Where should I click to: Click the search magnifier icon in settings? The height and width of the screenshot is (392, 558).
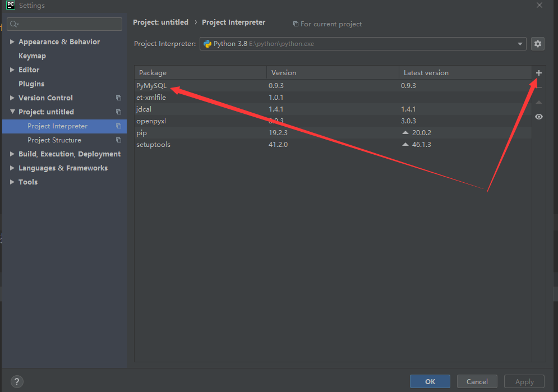point(14,24)
